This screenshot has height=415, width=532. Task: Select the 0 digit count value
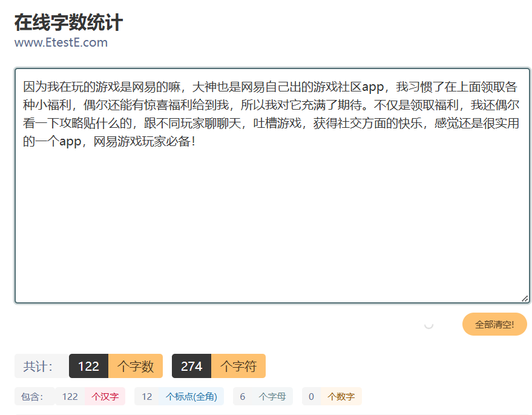311,396
